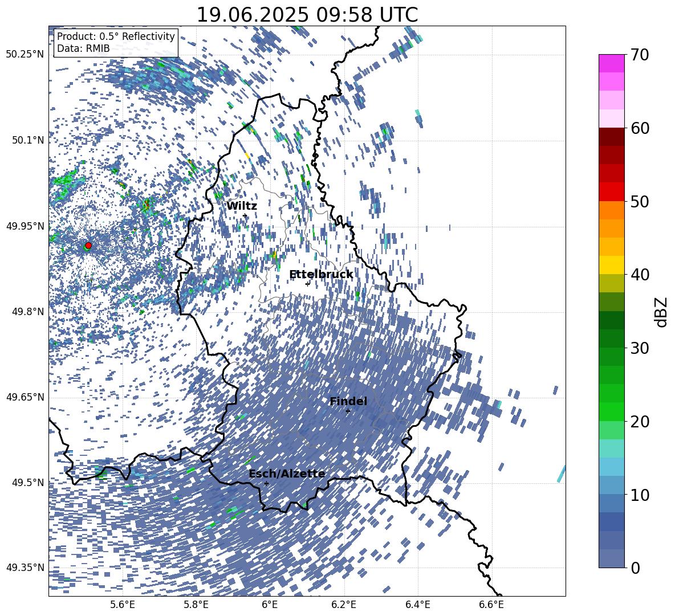This screenshot has height=616, width=675.
Task: Click the 49.8°N latitude label
Action: pos(27,312)
